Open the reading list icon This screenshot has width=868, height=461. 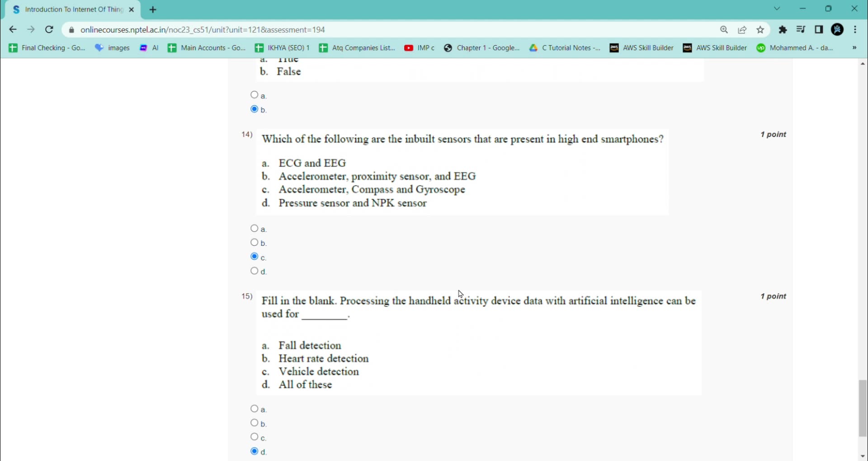pos(801,29)
